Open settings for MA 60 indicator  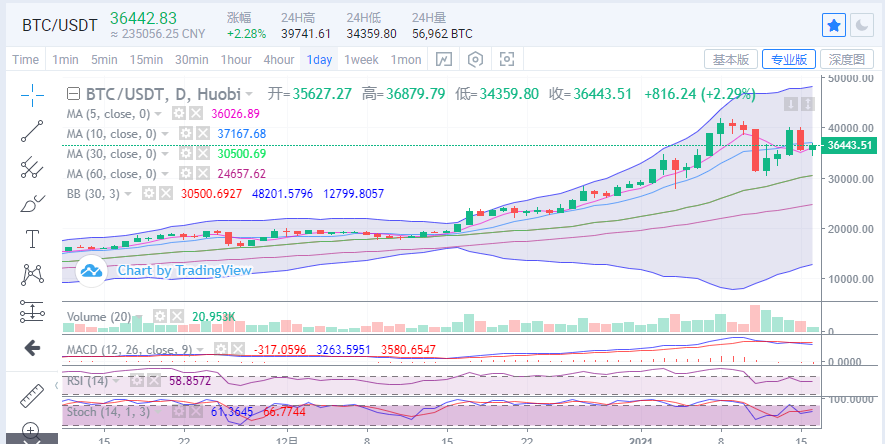click(x=185, y=173)
